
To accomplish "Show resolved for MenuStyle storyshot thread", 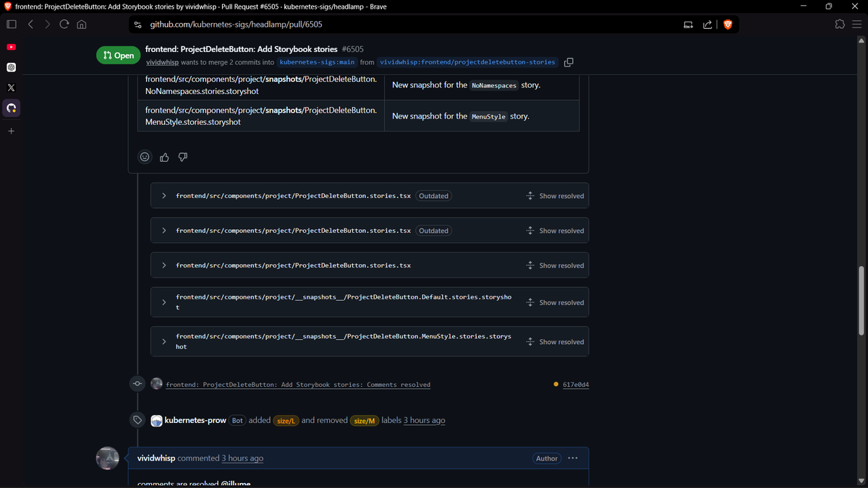I will [x=555, y=341].
